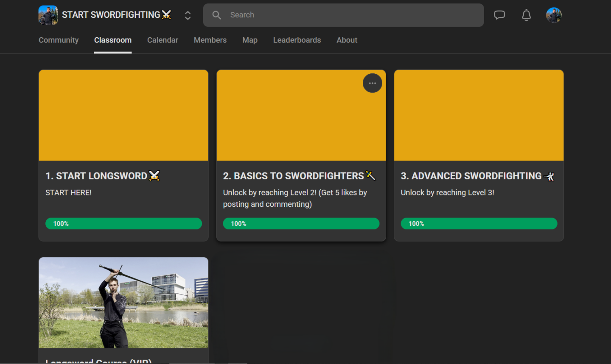Click the Start Swordfighting group logo

click(48, 15)
